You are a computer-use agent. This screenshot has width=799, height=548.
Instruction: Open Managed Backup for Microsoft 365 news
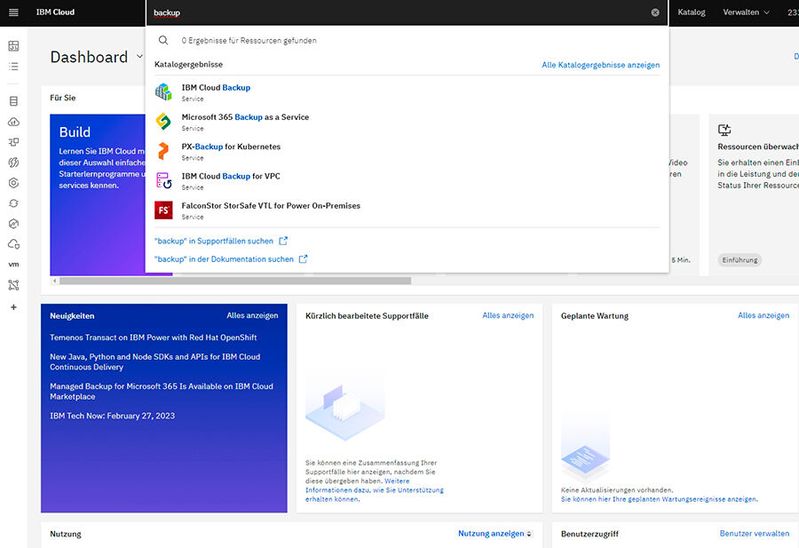click(x=161, y=392)
